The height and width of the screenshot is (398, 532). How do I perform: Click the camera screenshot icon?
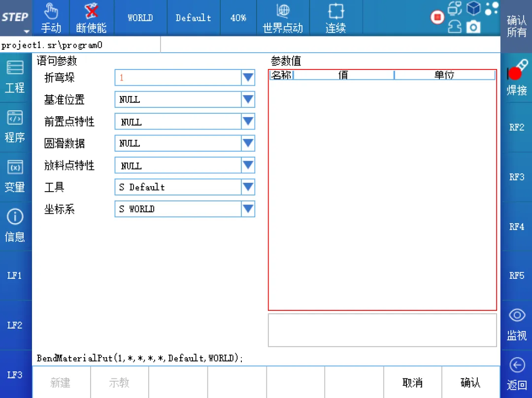coord(473,27)
